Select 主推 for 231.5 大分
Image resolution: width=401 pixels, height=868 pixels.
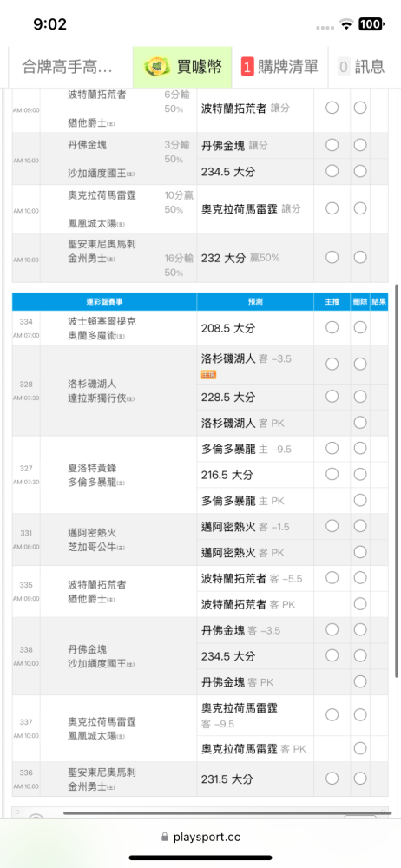(332, 779)
